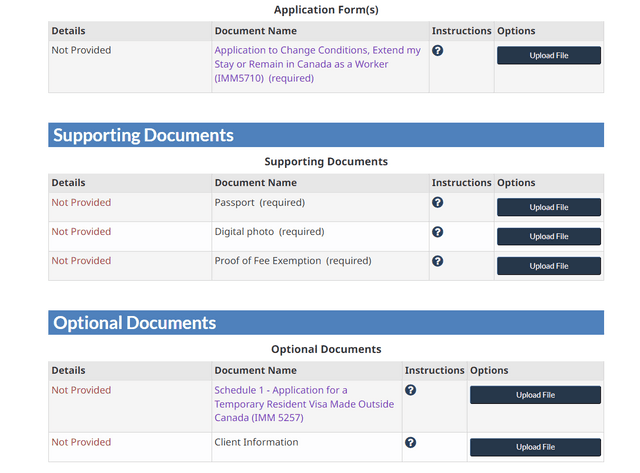Viewport: 640px width, 473px height.
Task: Click 'Not Provided' status in Schedule 1 row
Action: click(x=81, y=390)
